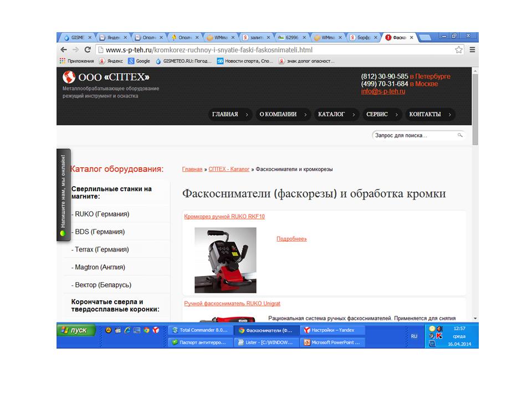Switch to the GISME browser tab
This screenshot has height=399, width=532.
78,37
